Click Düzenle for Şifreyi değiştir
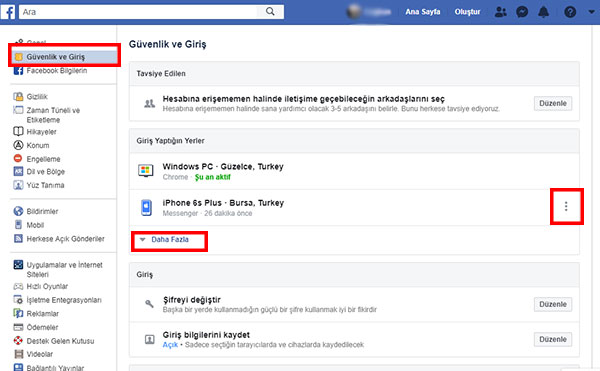600x371 pixels. coord(553,304)
